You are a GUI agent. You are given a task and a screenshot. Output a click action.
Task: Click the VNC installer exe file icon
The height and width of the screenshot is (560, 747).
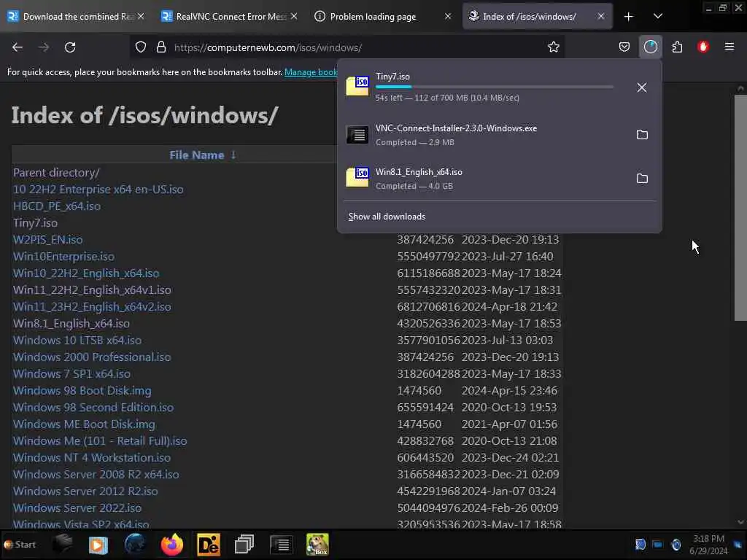tap(357, 135)
